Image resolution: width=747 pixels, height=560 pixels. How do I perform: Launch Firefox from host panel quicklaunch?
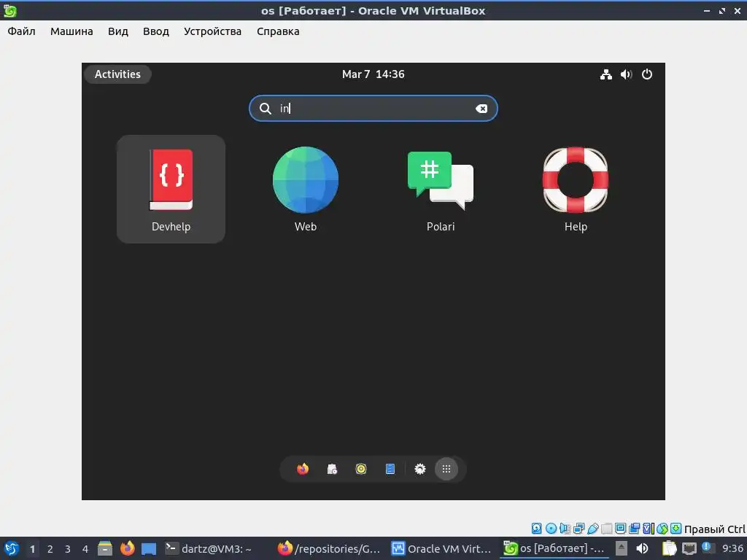127,548
